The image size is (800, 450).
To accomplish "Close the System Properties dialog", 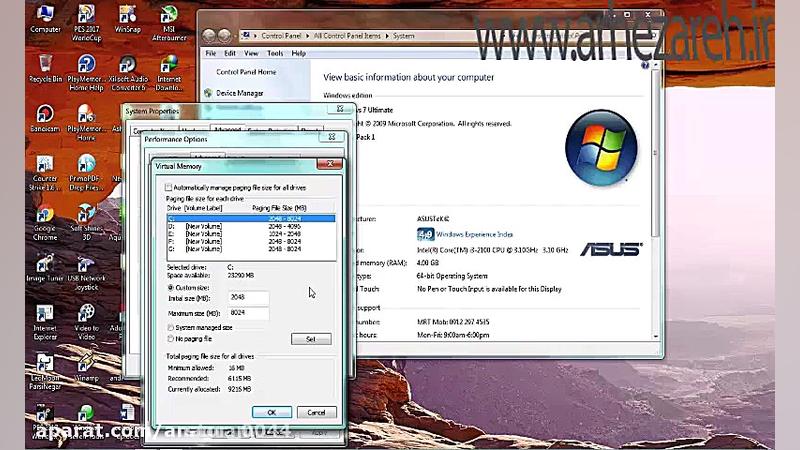I will pyautogui.click(x=340, y=109).
